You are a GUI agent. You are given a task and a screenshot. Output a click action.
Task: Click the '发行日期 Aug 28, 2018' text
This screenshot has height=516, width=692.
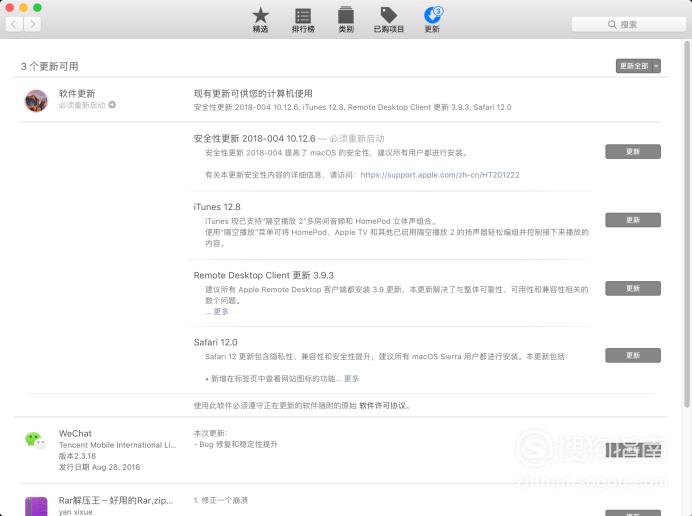point(99,467)
